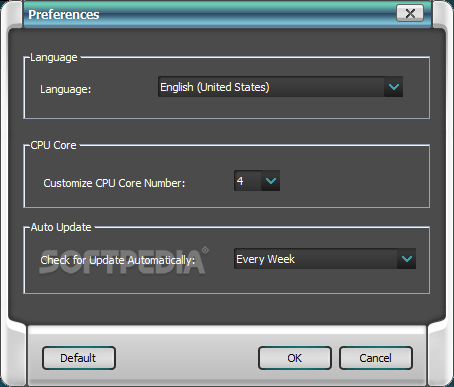This screenshot has width=454, height=387.
Task: Confirm preferences with OK button
Action: pos(295,358)
